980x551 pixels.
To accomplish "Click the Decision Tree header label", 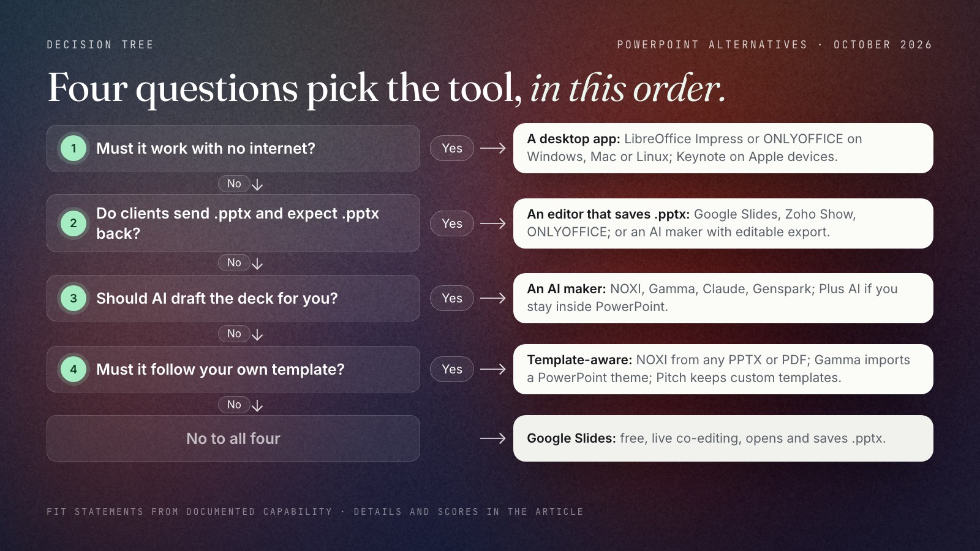I will click(x=100, y=45).
